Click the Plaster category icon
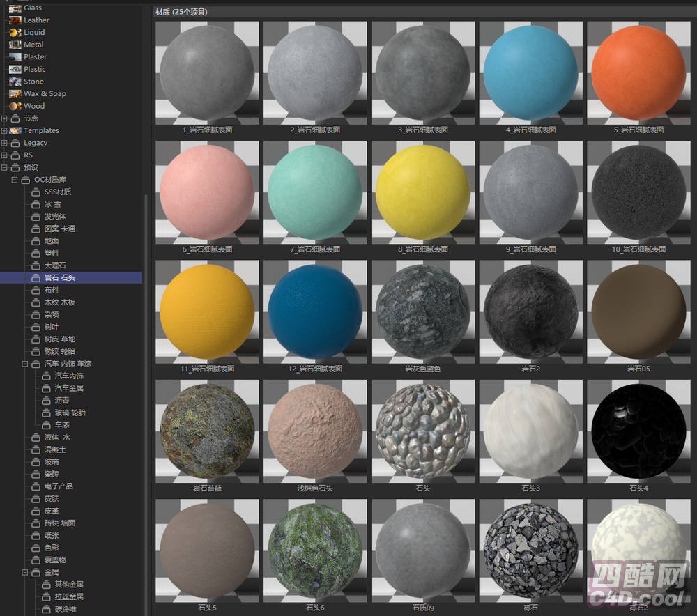 15,57
